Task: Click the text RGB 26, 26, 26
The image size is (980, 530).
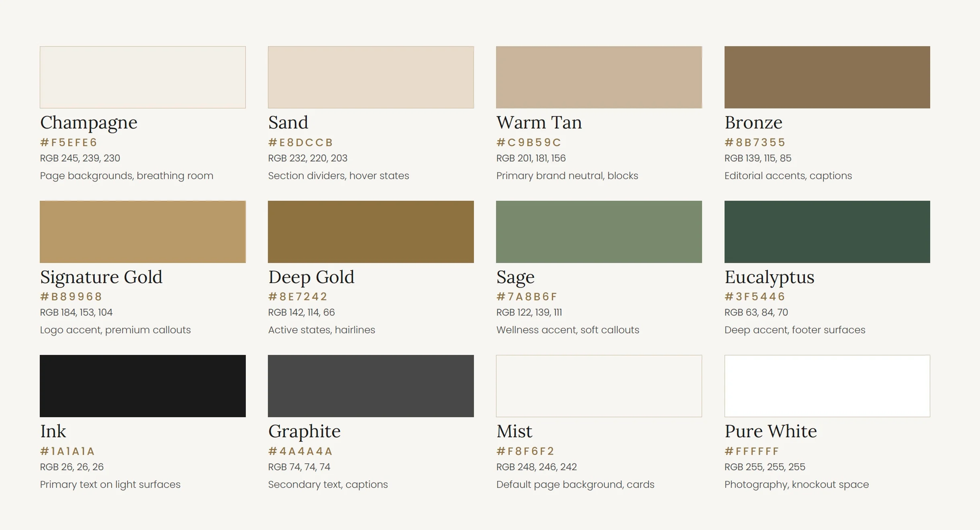Action: pos(72,467)
